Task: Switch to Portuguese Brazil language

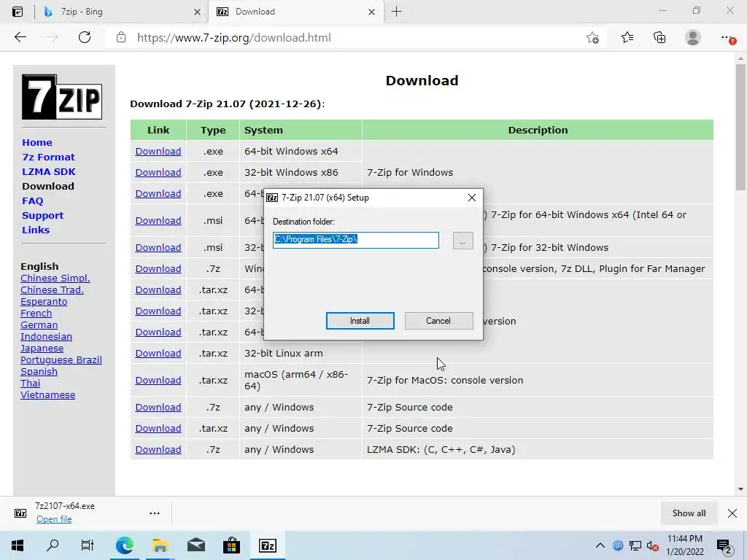Action: (x=61, y=360)
